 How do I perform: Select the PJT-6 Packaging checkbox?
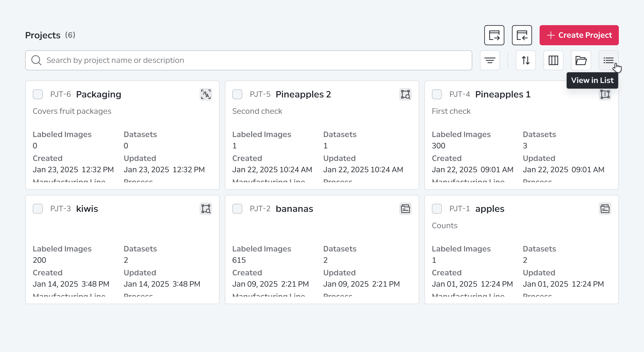coord(38,94)
